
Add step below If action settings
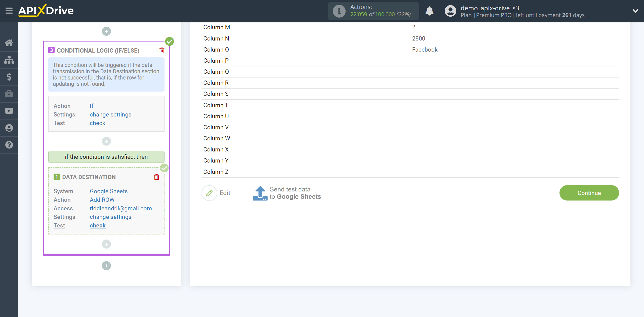click(x=106, y=141)
